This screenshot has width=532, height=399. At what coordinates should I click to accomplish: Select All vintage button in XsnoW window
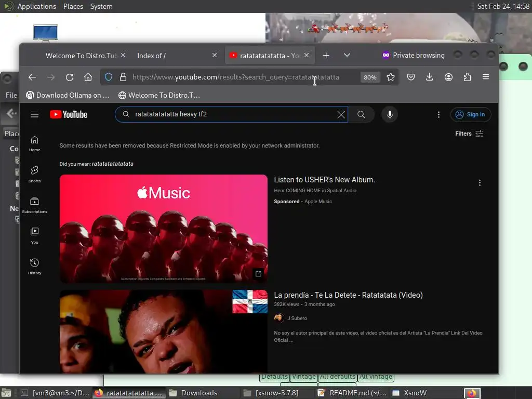coord(376,377)
